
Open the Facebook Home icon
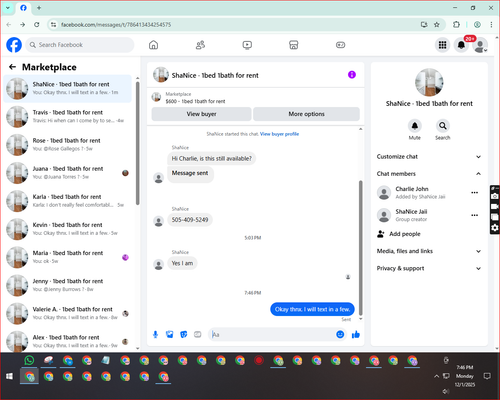(153, 45)
